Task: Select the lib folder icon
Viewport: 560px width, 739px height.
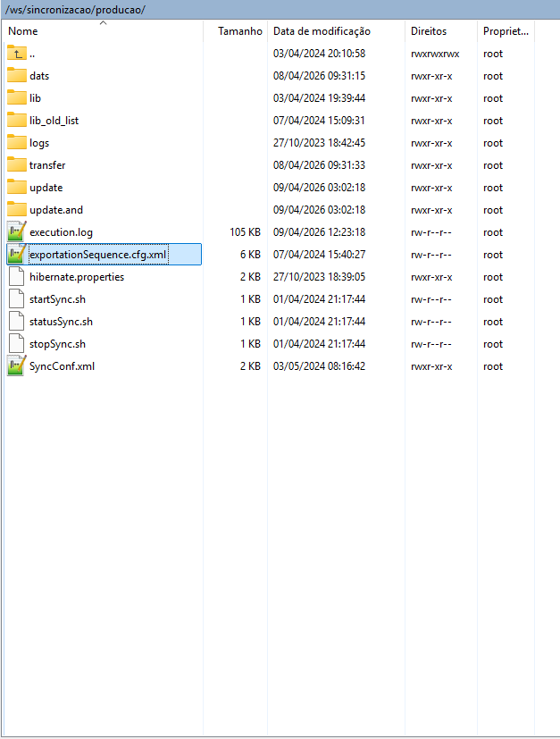Action: 17,98
